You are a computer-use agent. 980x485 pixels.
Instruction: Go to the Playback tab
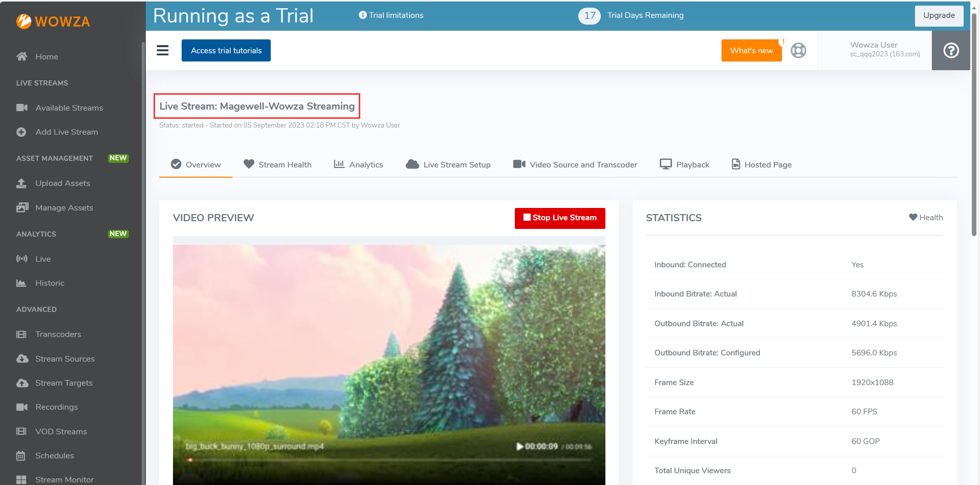click(684, 164)
